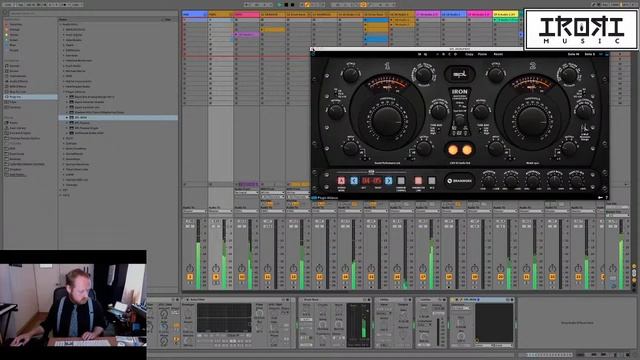Click the green Play button in transport
640x360 pixels.
[280, 4]
